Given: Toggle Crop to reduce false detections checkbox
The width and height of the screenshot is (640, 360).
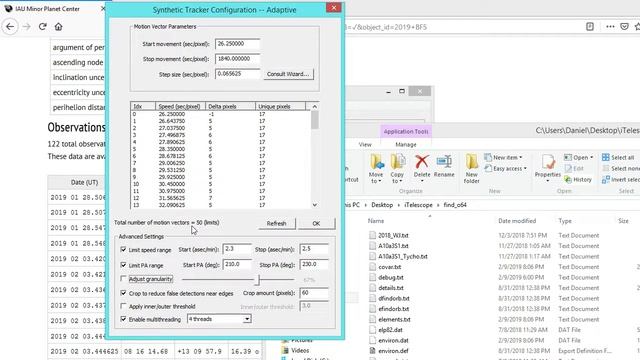Looking at the screenshot, I should click(x=123, y=293).
